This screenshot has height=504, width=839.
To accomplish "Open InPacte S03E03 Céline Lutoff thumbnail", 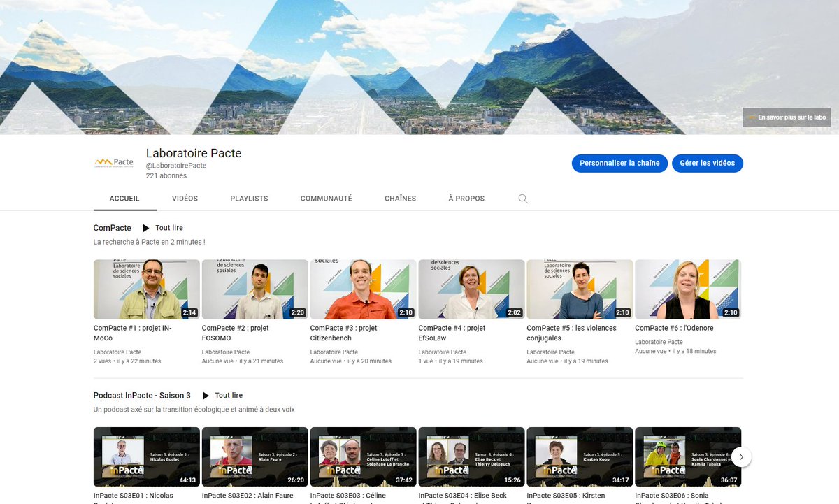I will (x=364, y=457).
